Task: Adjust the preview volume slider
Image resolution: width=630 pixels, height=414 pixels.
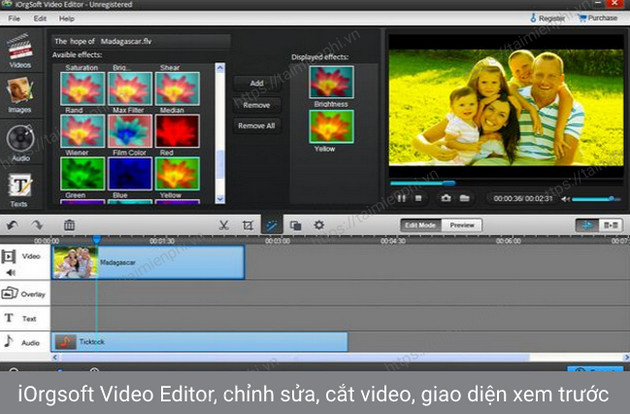Action: (596, 199)
